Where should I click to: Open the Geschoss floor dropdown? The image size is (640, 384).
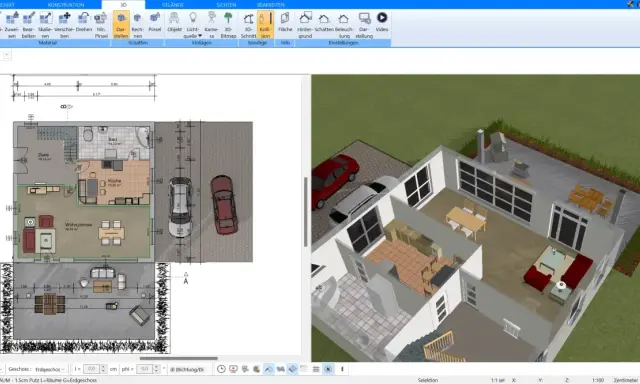(50, 369)
